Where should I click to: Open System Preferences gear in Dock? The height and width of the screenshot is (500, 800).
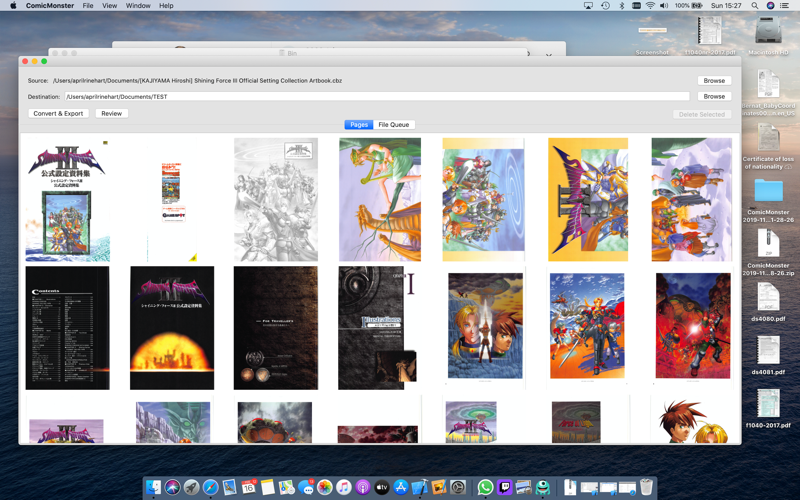tap(458, 487)
